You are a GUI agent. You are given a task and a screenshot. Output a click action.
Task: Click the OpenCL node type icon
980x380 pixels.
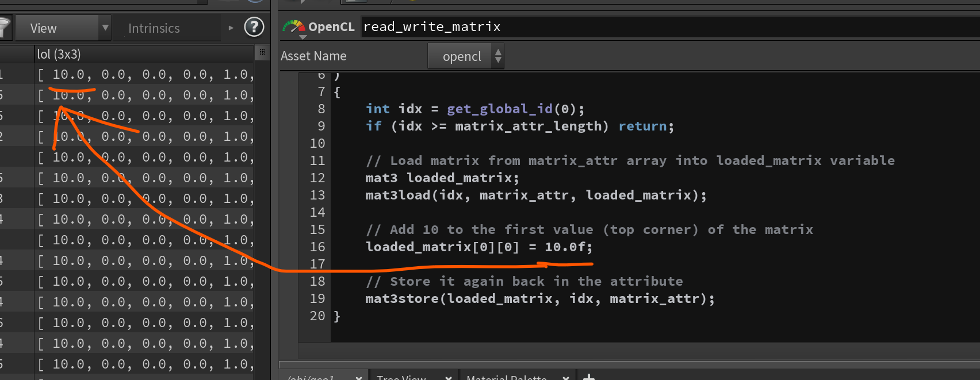(x=294, y=26)
